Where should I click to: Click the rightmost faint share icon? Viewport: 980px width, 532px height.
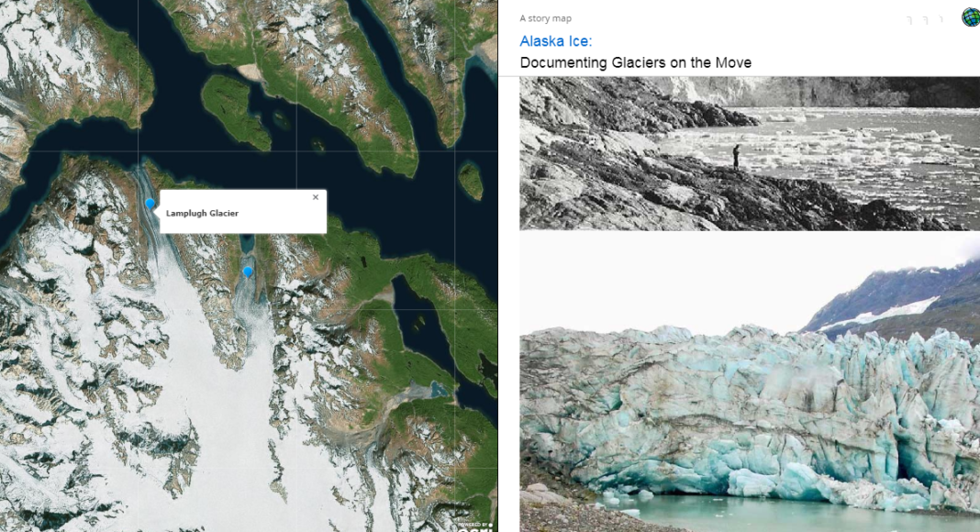coord(940,20)
